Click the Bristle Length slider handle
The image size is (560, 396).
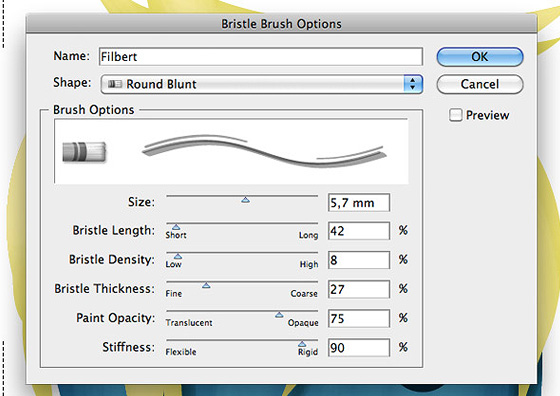point(176,227)
